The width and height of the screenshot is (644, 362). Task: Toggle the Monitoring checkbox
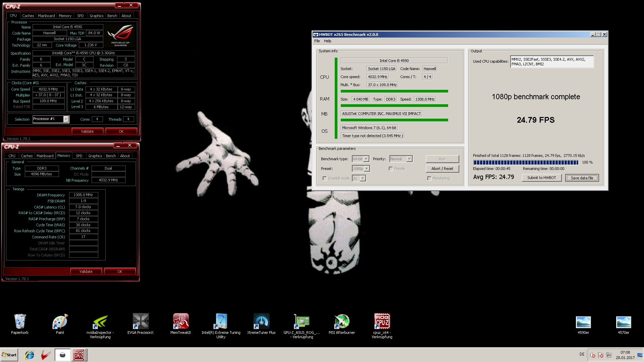coord(429,178)
